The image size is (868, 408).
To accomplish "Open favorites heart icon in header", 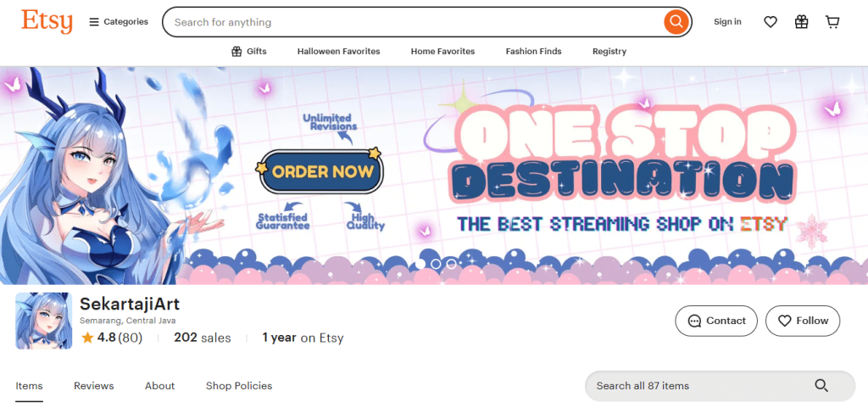I will [770, 22].
